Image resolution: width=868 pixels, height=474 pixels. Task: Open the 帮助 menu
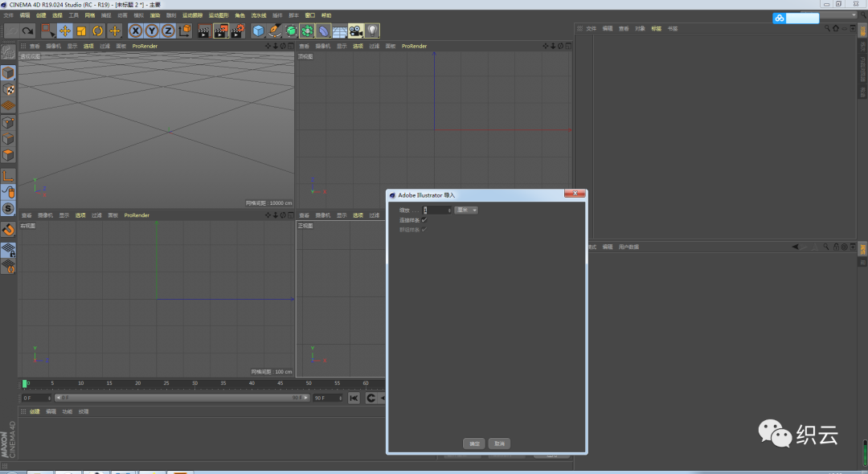[326, 15]
